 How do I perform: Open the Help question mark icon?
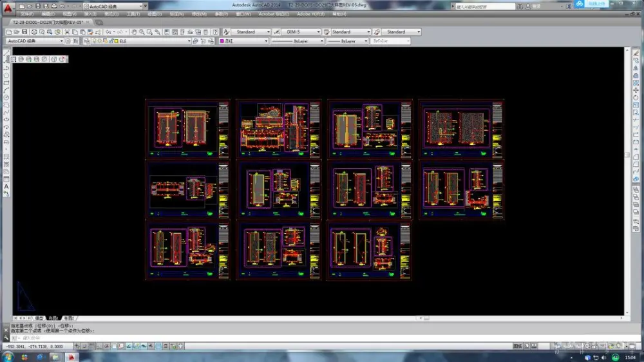pyautogui.click(x=216, y=32)
